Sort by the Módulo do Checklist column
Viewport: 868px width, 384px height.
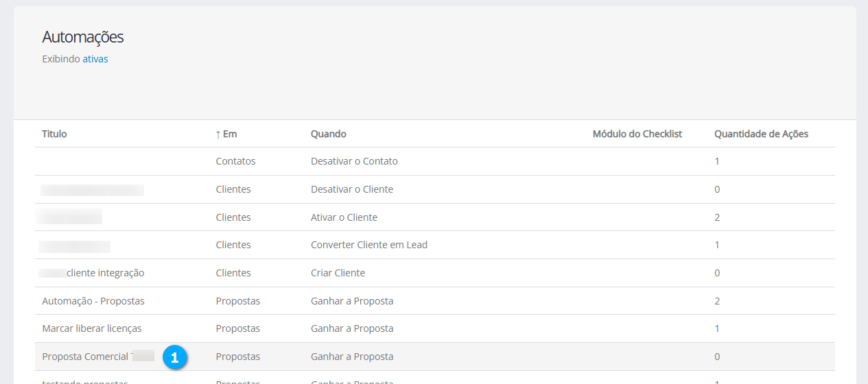(x=637, y=134)
